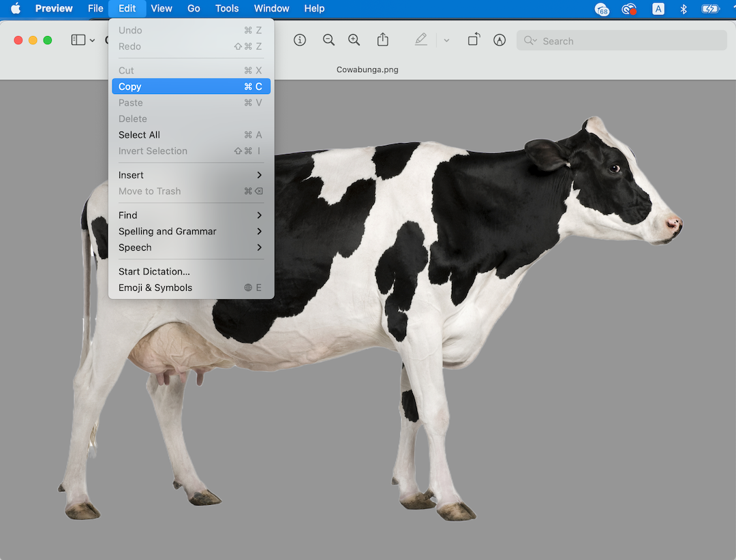Screen dimensions: 736x560
Task: Select the Annotate circled-A icon
Action: 500,40
